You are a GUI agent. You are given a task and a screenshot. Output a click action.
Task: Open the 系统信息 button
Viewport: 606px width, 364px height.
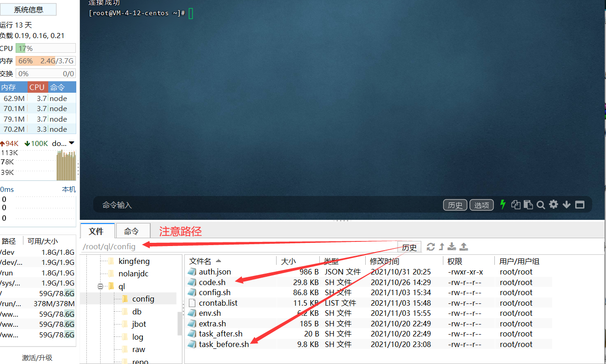click(x=28, y=10)
